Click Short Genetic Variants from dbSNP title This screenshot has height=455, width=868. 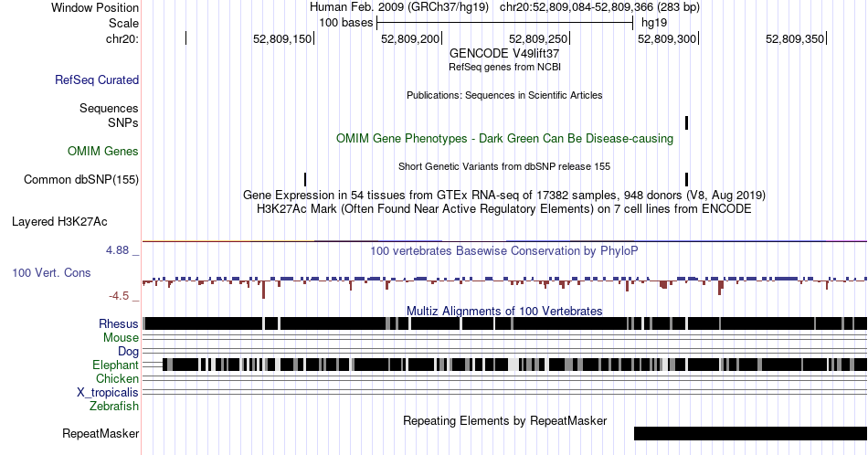coord(504,166)
